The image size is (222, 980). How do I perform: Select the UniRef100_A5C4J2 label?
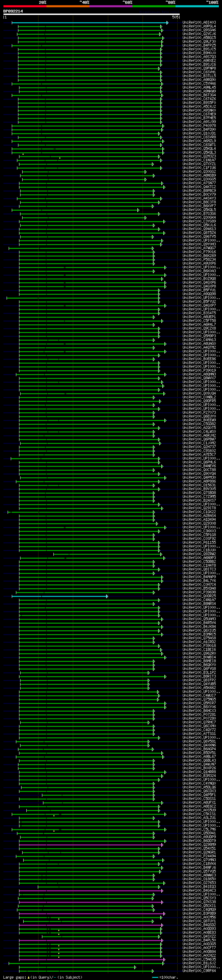coord(199,106)
